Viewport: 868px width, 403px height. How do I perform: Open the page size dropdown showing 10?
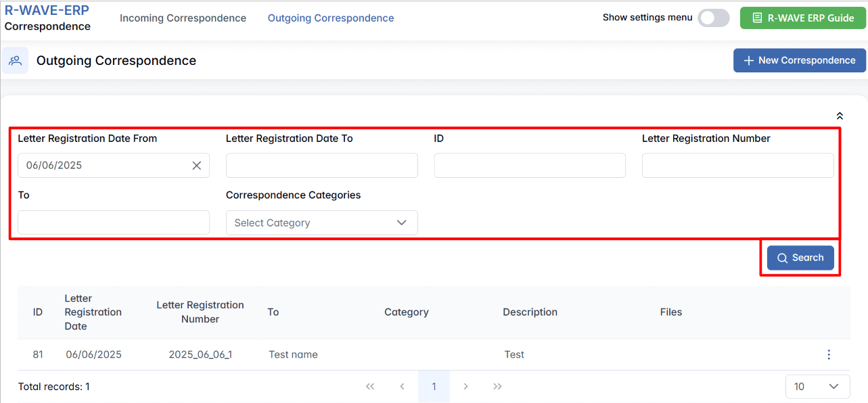tap(817, 387)
